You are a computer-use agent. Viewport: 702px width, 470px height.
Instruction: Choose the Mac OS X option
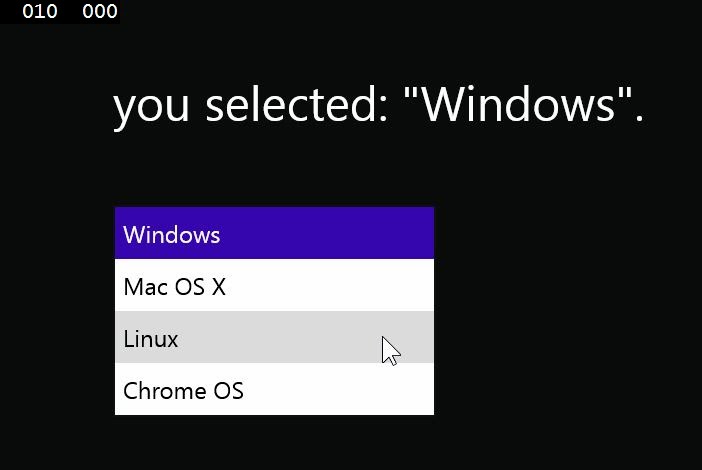point(274,286)
